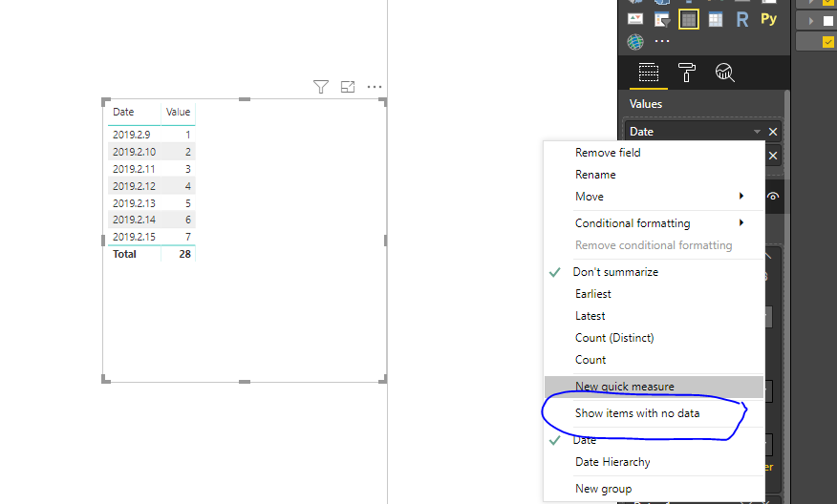Toggle the eye visibility icon
837x504 pixels.
(x=772, y=197)
